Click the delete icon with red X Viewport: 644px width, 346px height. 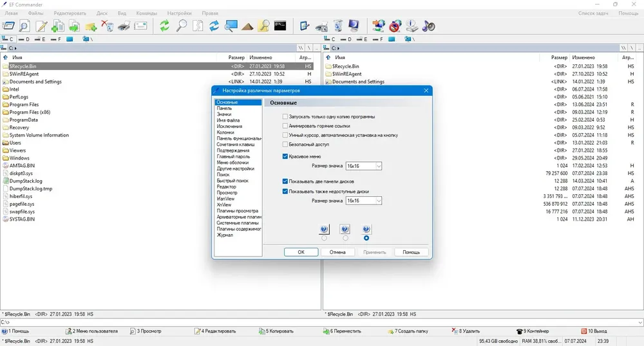pos(107,26)
